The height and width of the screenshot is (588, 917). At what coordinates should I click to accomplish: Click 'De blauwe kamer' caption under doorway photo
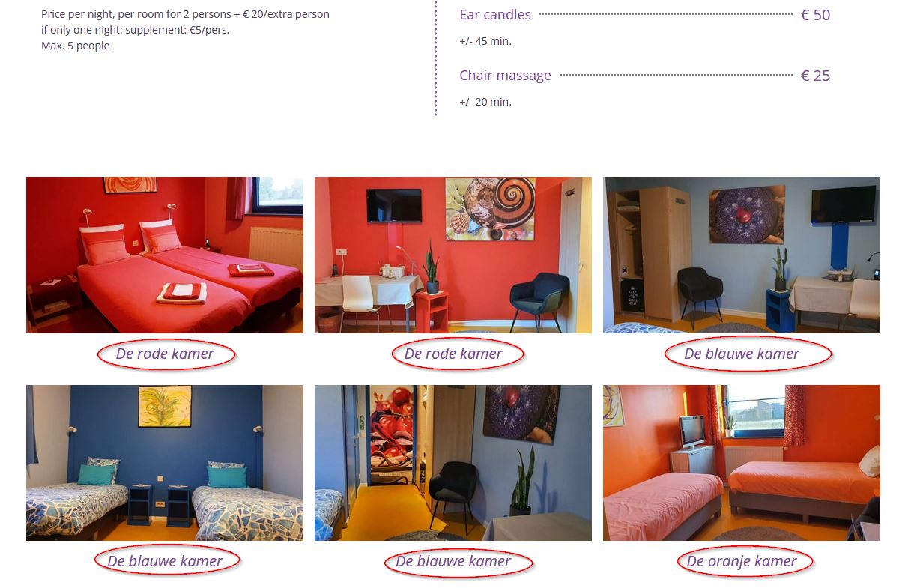point(453,561)
